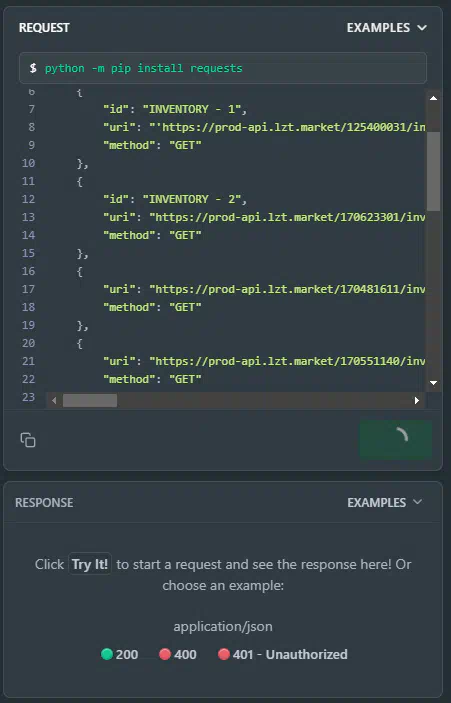
Task: Click the pip install requests command box
Action: 223,68
